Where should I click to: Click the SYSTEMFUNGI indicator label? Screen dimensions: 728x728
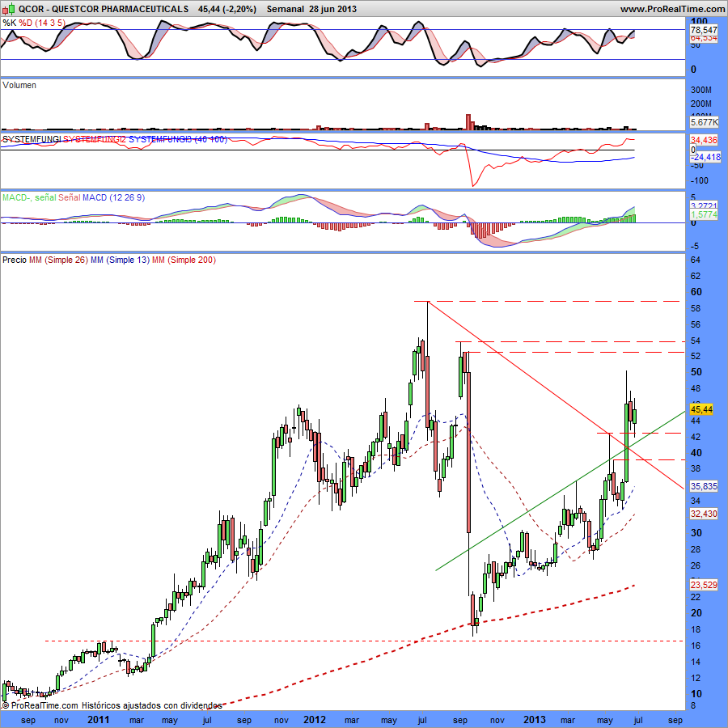pyautogui.click(x=32, y=139)
